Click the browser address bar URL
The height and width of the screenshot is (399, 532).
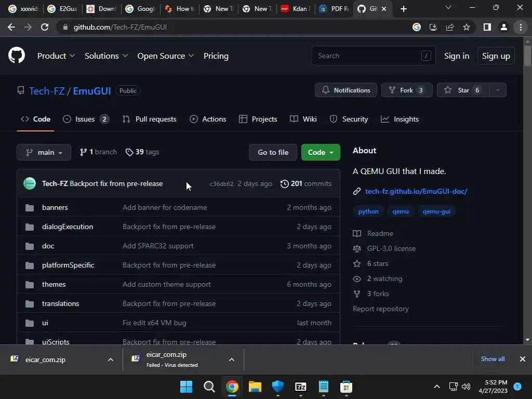pyautogui.click(x=120, y=27)
